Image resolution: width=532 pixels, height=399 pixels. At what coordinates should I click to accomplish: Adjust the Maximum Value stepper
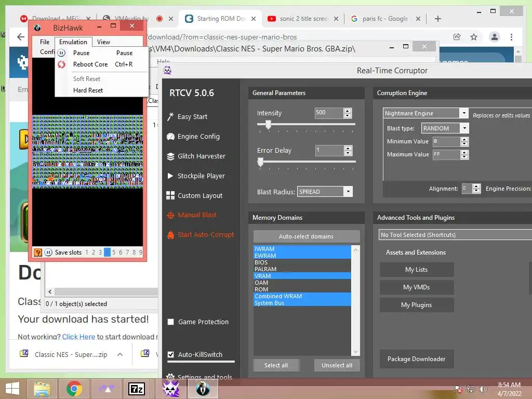pyautogui.click(x=464, y=155)
